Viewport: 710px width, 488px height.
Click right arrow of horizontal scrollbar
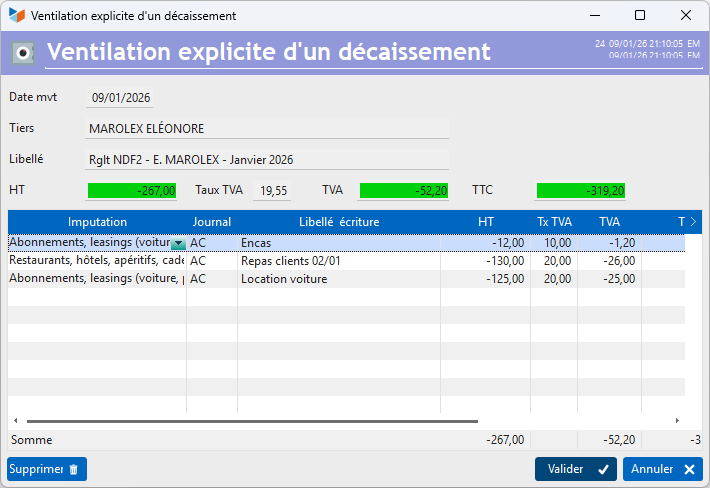coord(677,421)
